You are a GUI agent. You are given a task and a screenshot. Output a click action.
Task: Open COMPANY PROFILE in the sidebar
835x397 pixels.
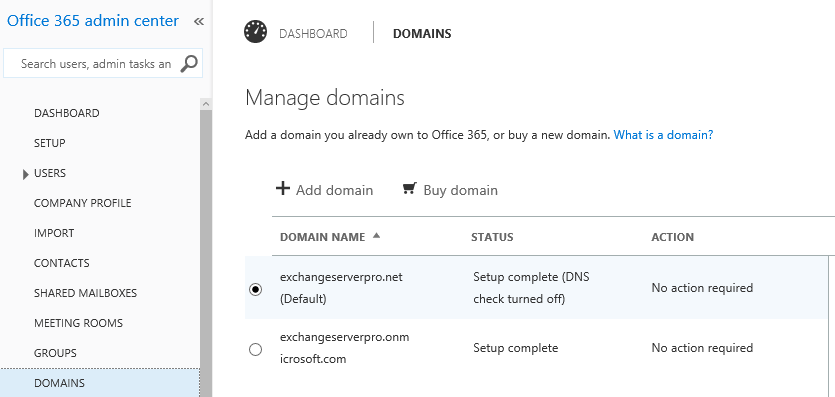pyautogui.click(x=83, y=203)
